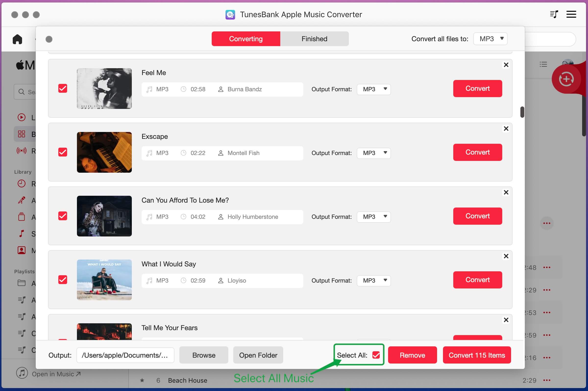Click the Tell Me Your Fears title
This screenshot has width=588, height=391.
[169, 328]
